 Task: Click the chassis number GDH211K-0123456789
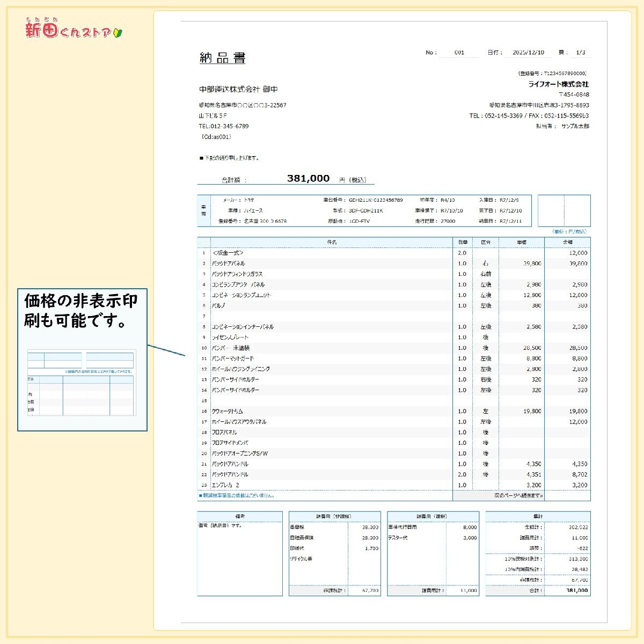376,200
